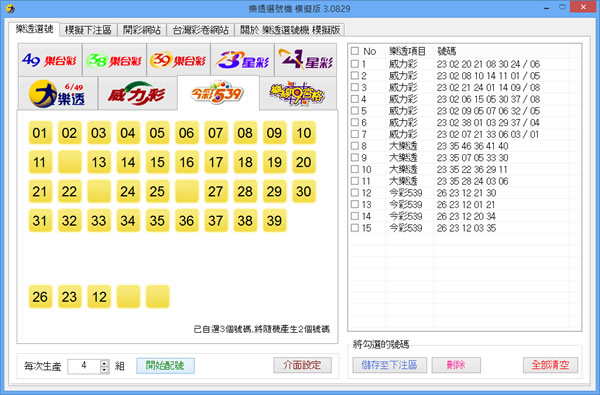This screenshot has height=395, width=600.
Task: Click the 樂透項目 column header
Action: 407,51
